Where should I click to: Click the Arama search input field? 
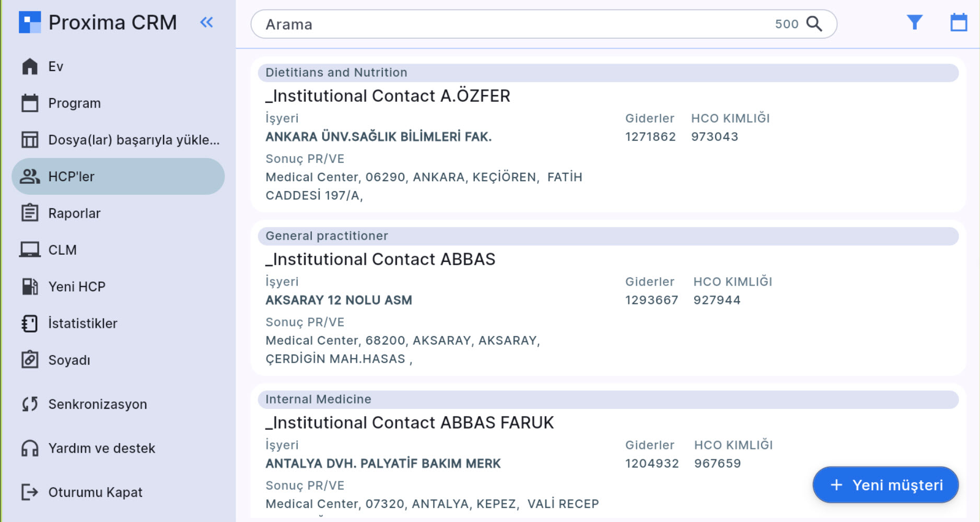point(512,24)
